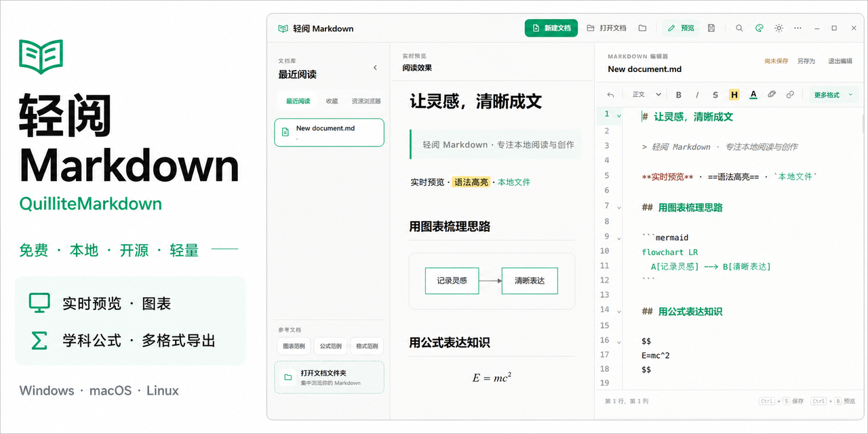Apply strikethrough with the S icon

715,95
